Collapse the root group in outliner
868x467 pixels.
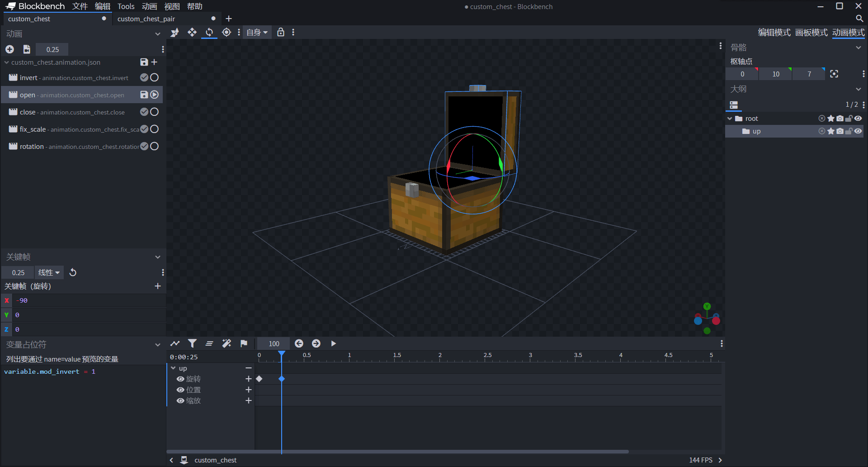click(730, 118)
